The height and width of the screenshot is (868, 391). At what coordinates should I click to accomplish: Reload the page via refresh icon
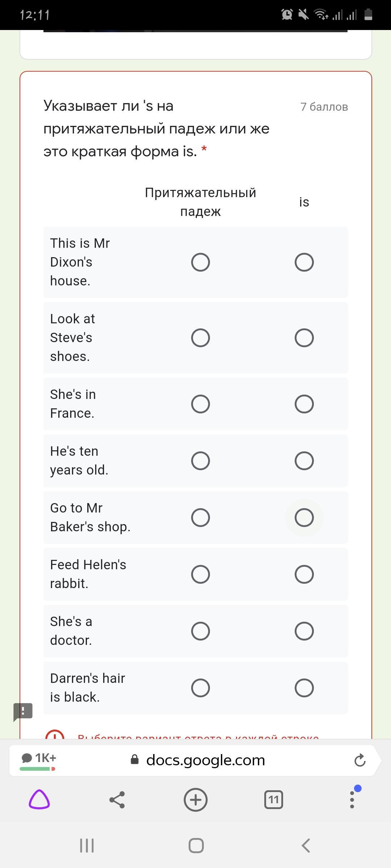[360, 760]
